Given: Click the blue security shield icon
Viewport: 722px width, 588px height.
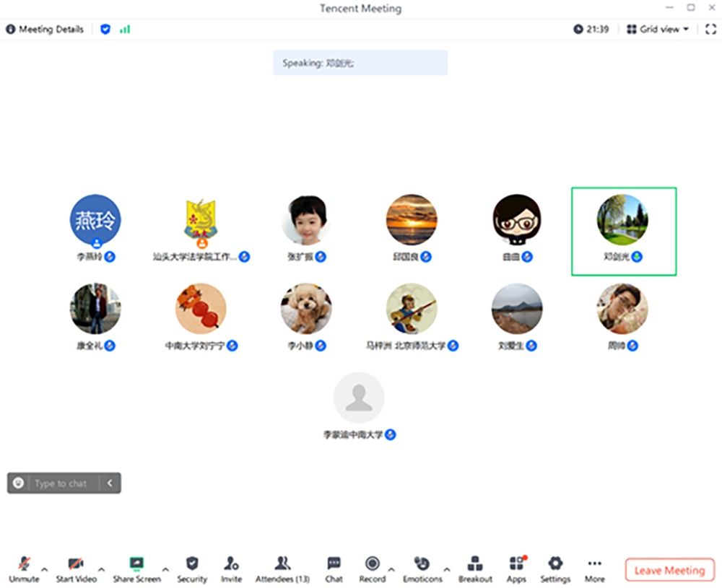Looking at the screenshot, I should (x=105, y=30).
